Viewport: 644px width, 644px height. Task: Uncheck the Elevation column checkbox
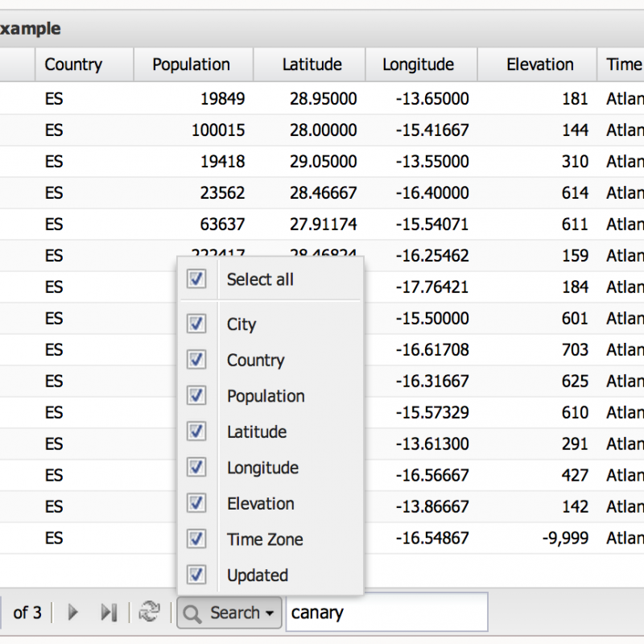[196, 503]
